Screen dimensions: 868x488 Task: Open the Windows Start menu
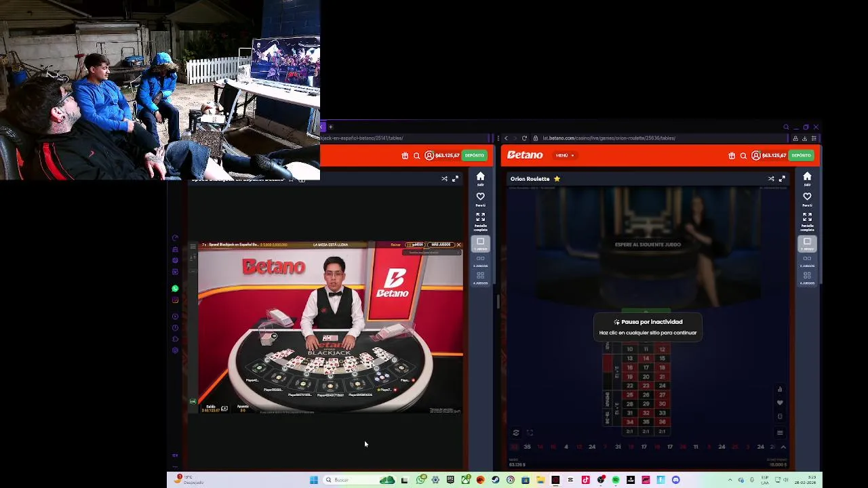[x=313, y=480]
